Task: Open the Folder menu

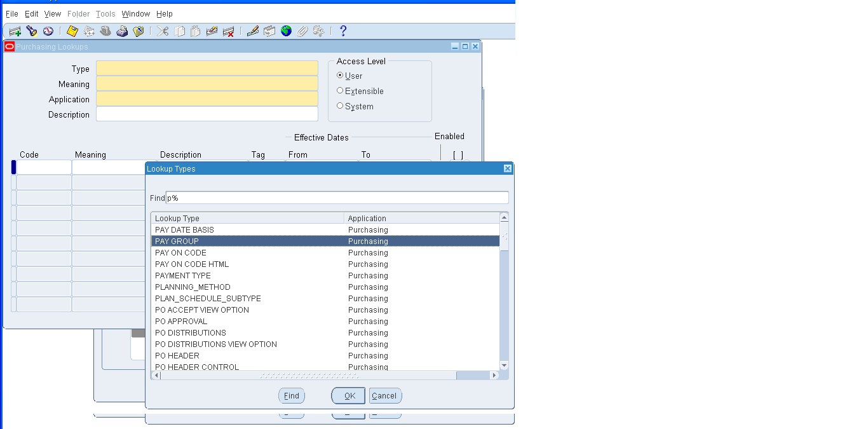Action: click(x=78, y=13)
